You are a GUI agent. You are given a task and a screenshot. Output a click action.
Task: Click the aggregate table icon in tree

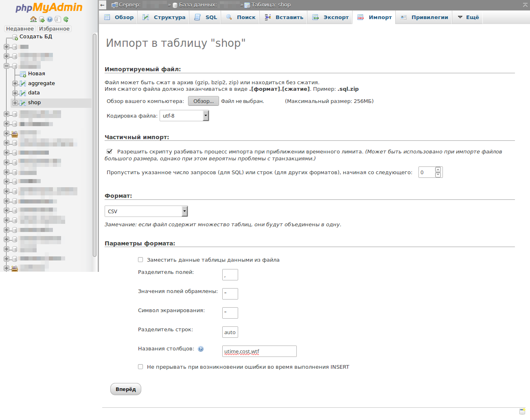coord(23,83)
